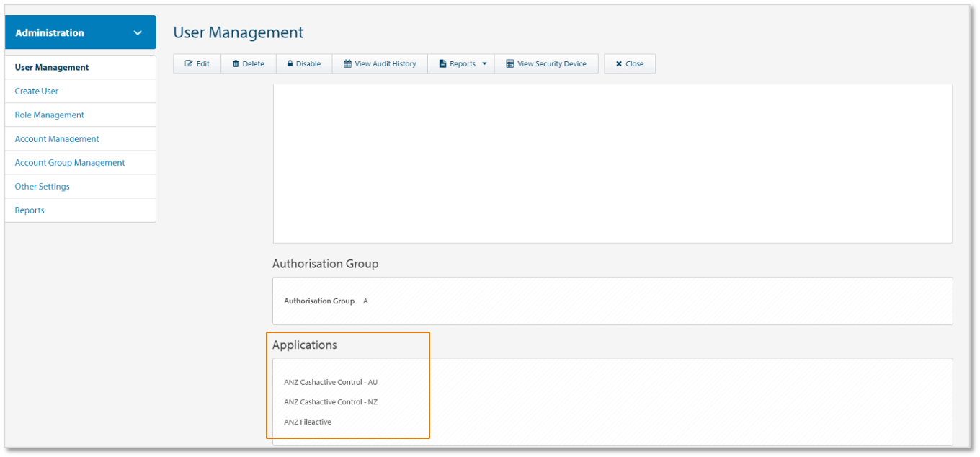Click the View Security Device label
Image resolution: width=980 pixels, height=457 pixels.
[x=552, y=64]
